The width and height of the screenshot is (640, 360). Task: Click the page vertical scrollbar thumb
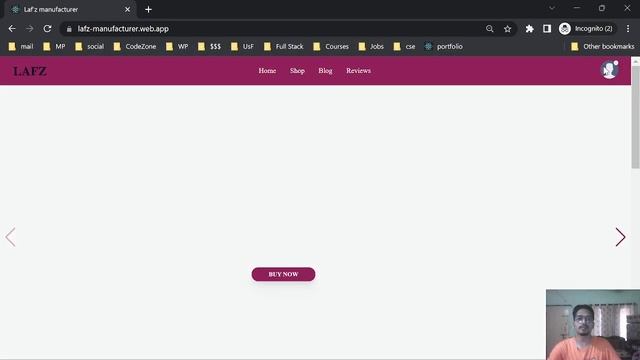(x=636, y=116)
